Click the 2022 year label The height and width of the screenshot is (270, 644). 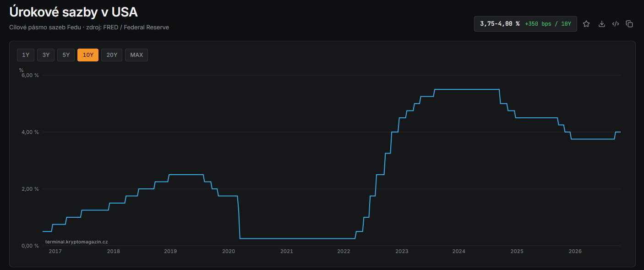(344, 251)
